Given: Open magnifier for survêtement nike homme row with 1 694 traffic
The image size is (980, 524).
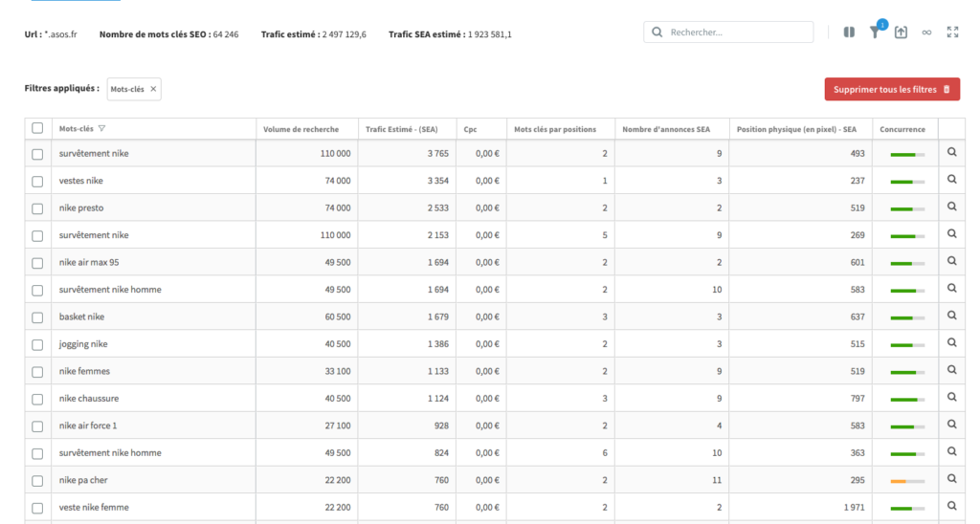Looking at the screenshot, I should [x=952, y=289].
